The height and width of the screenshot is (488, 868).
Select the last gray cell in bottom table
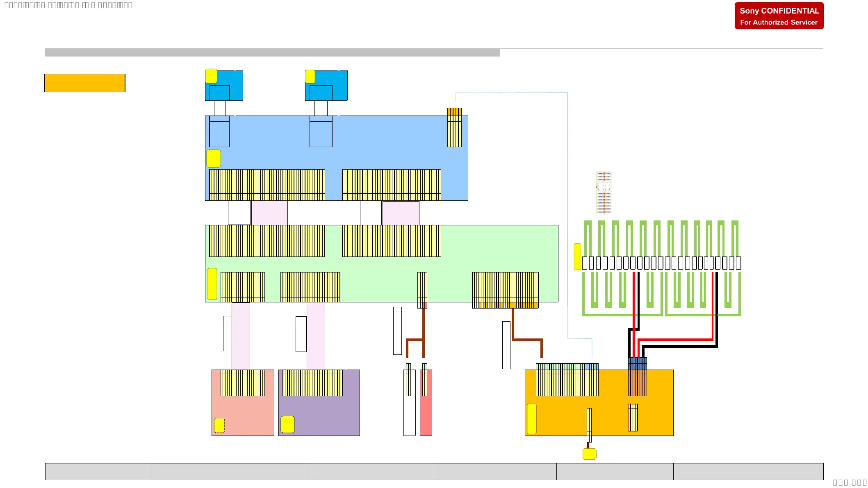pos(748,472)
